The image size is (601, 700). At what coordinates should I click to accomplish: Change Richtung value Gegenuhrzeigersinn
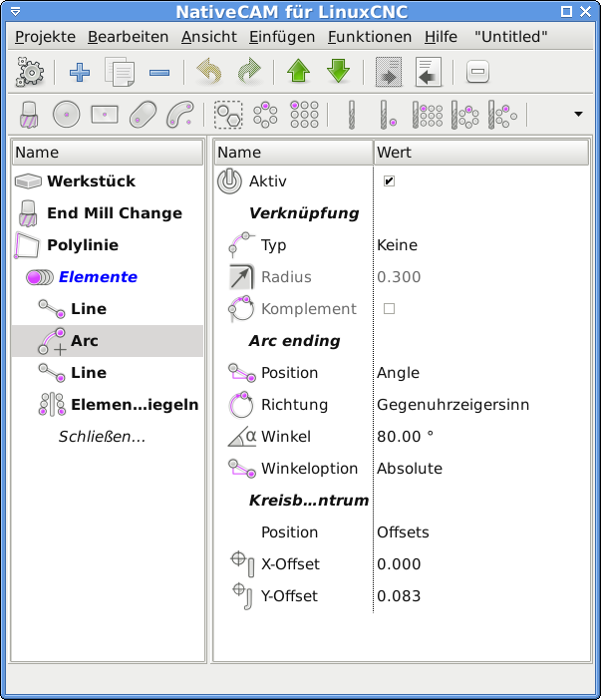[x=452, y=405]
